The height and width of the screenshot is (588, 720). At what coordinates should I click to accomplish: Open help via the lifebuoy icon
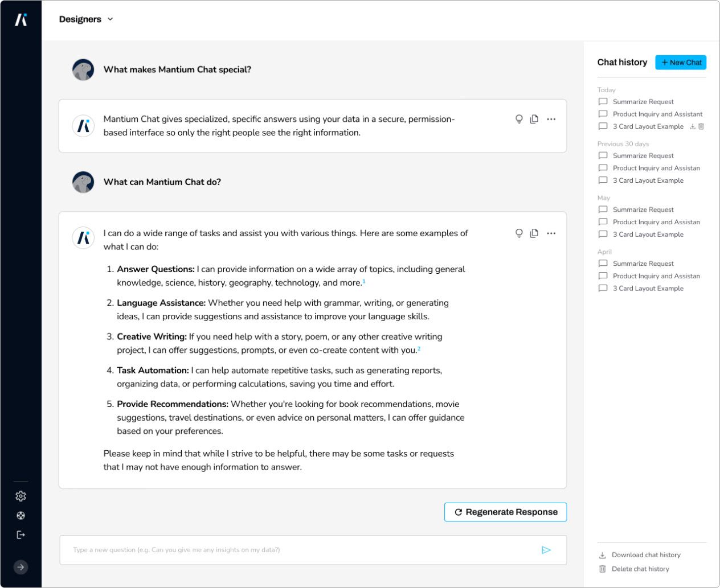[x=21, y=516]
